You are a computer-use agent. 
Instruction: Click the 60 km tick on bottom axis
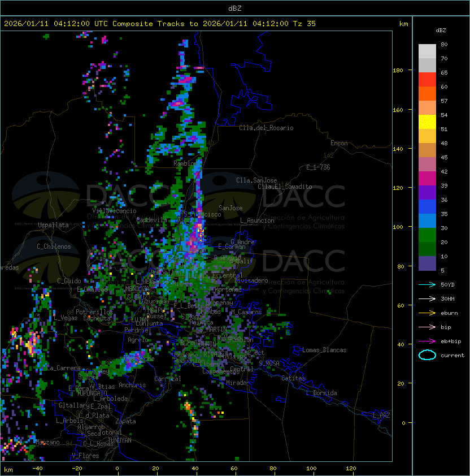[x=234, y=469]
